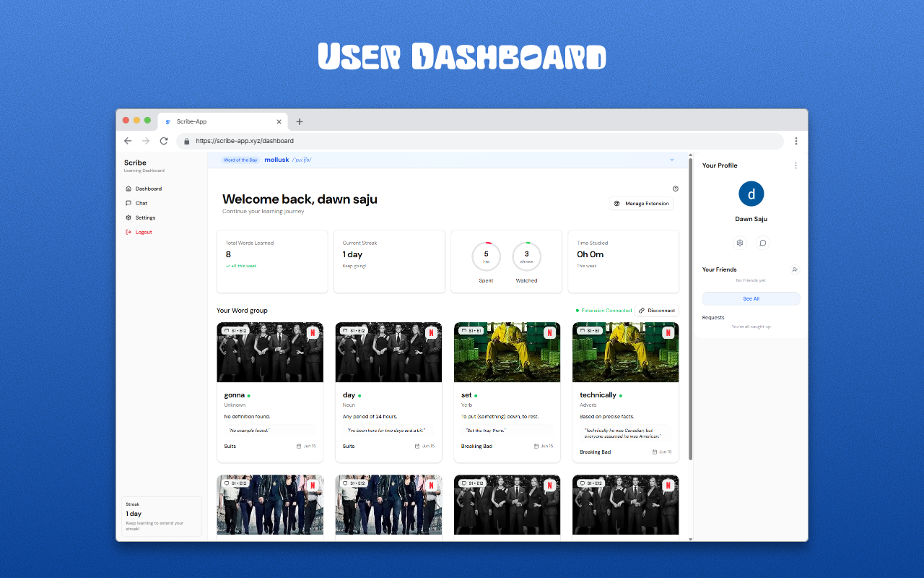Click the word title "technically"
This screenshot has height=578, width=924.
[x=598, y=395]
